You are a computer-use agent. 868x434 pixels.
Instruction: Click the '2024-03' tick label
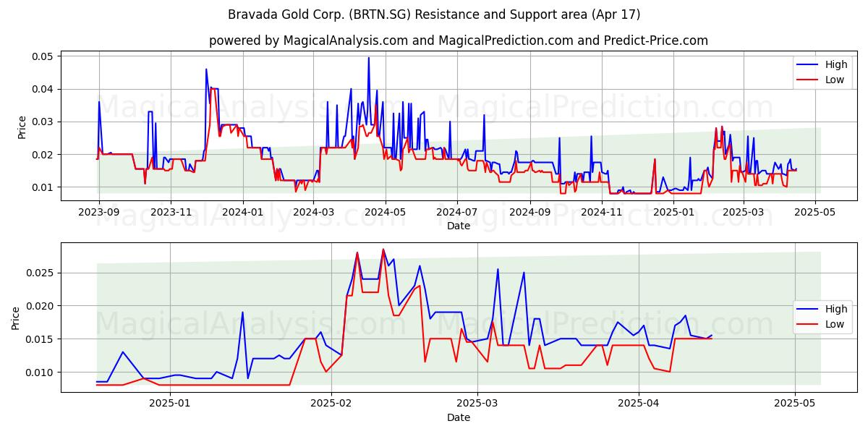coord(313,212)
